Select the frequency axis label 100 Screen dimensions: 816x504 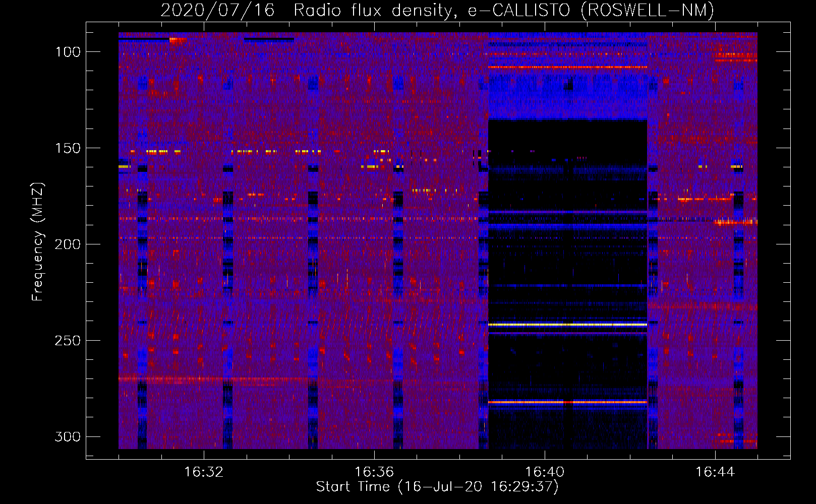point(68,52)
